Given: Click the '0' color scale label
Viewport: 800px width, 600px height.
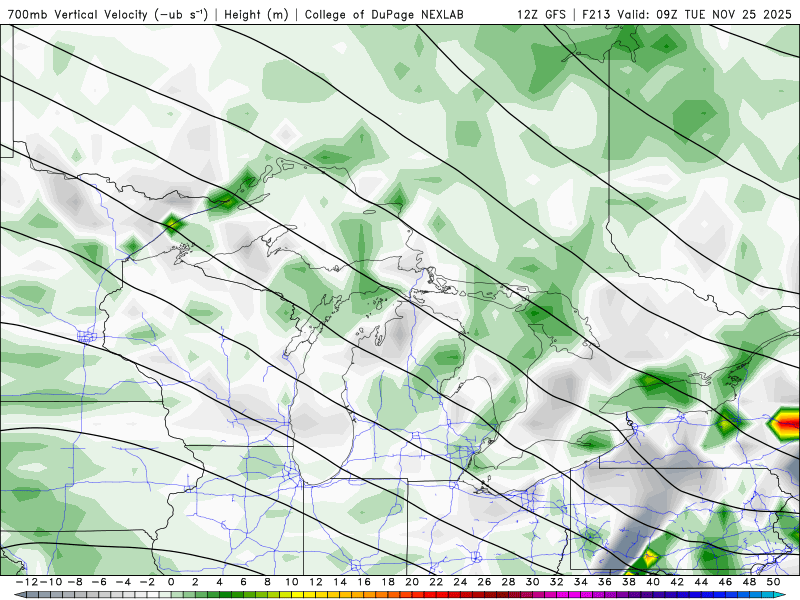Looking at the screenshot, I should [171, 582].
